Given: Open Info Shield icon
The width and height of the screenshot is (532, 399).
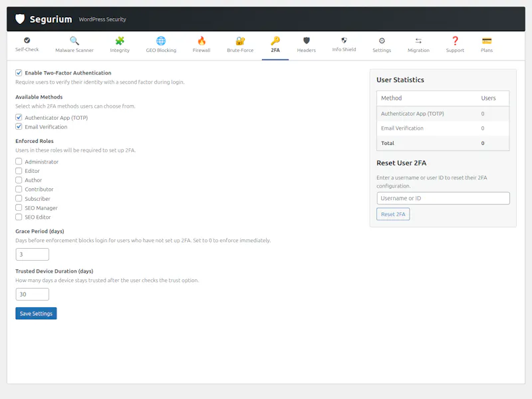Looking at the screenshot, I should click(x=344, y=41).
